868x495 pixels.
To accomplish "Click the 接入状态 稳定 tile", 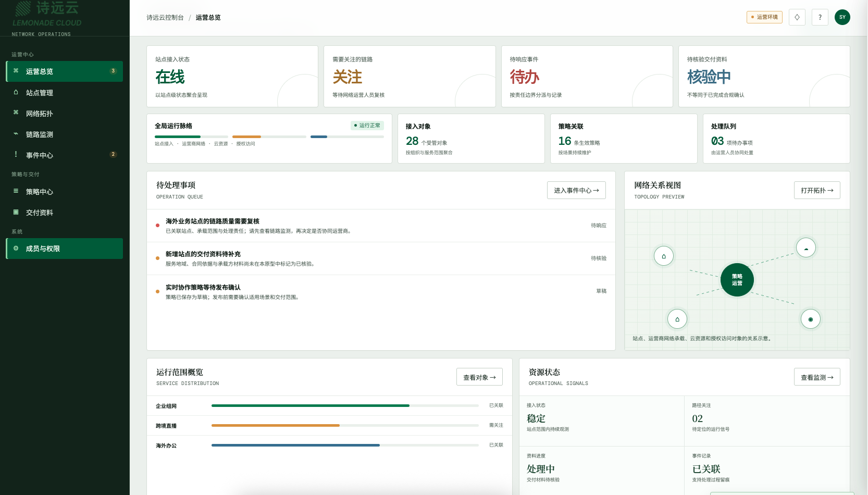I will 602,421.
